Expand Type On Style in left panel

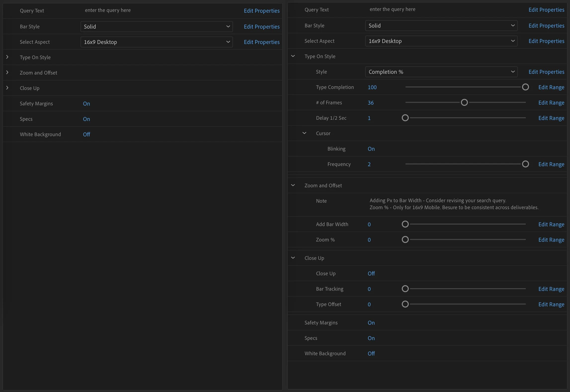[7, 57]
